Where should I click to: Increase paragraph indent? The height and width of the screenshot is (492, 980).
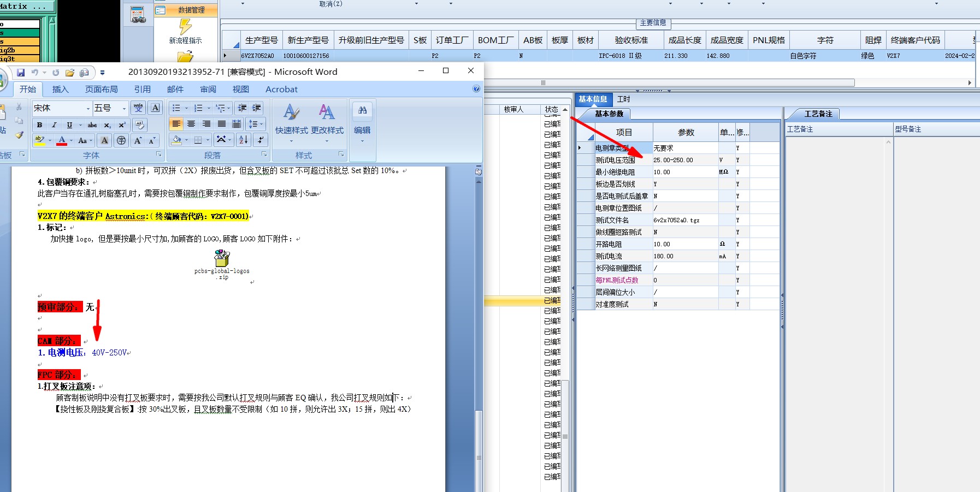(x=257, y=108)
